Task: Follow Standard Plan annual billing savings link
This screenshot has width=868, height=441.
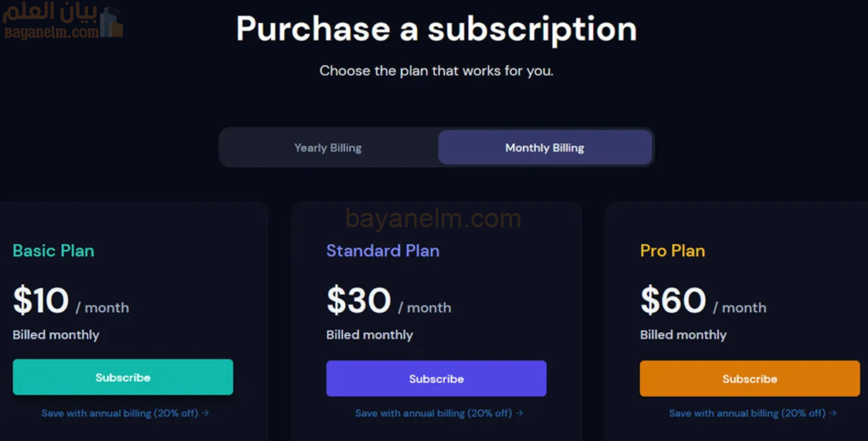Action: [x=433, y=413]
